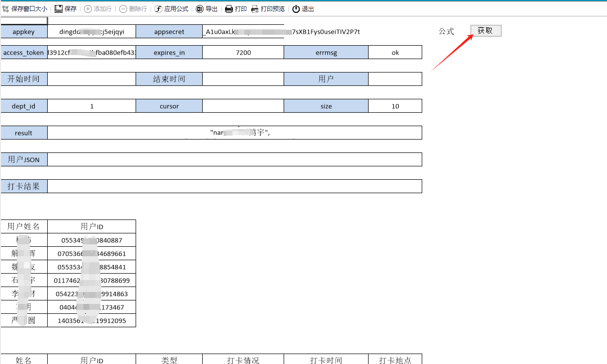The image size is (607, 364).
Task: Click the Export icon in toolbar
Action: pyautogui.click(x=200, y=9)
